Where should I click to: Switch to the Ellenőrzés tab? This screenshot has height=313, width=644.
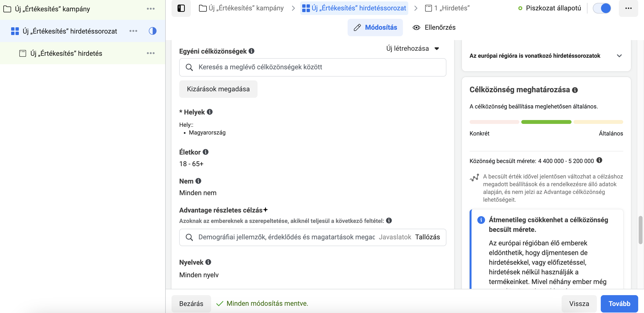coord(434,28)
